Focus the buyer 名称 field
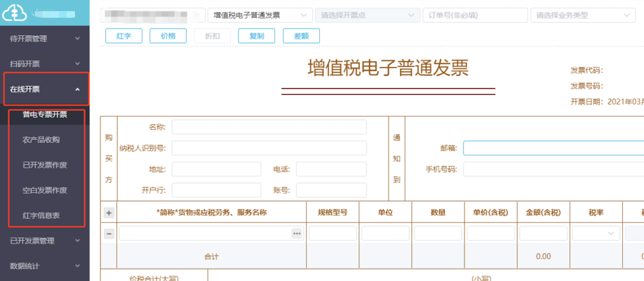Image resolution: width=644 pixels, height=281 pixels. (x=269, y=127)
